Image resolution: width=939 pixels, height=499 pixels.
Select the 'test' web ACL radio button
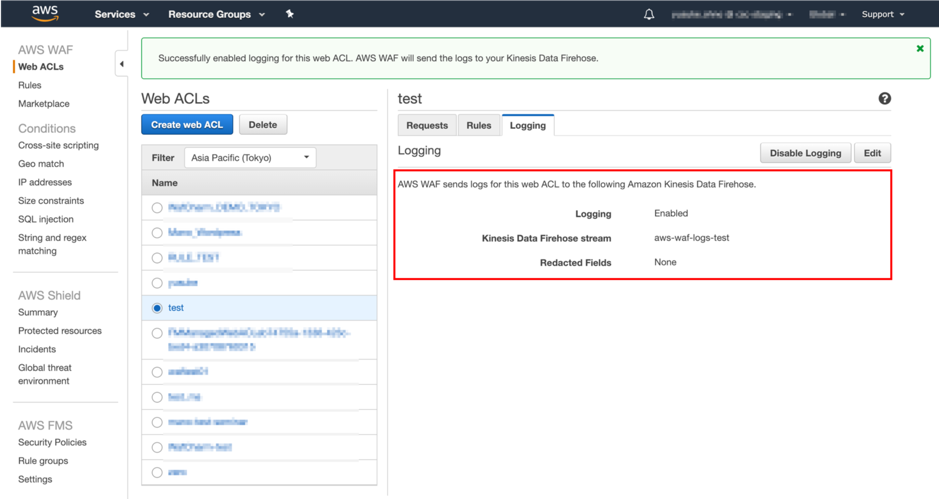157,308
